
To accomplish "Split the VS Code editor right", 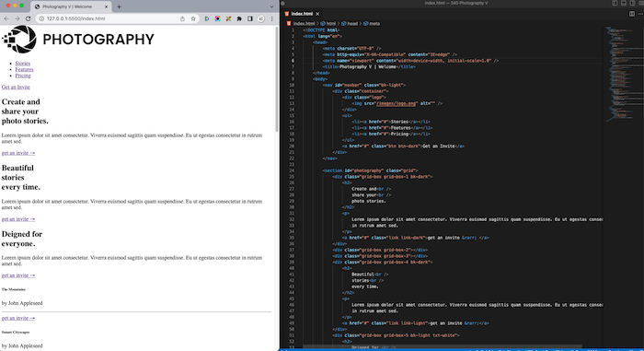I will coord(632,14).
